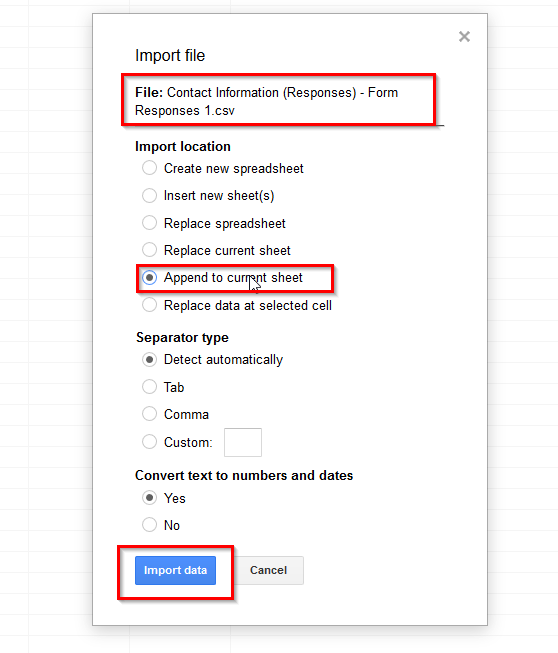Viewport: 558px width, 653px height.
Task: Close the Import file dialog
Action: point(464,37)
